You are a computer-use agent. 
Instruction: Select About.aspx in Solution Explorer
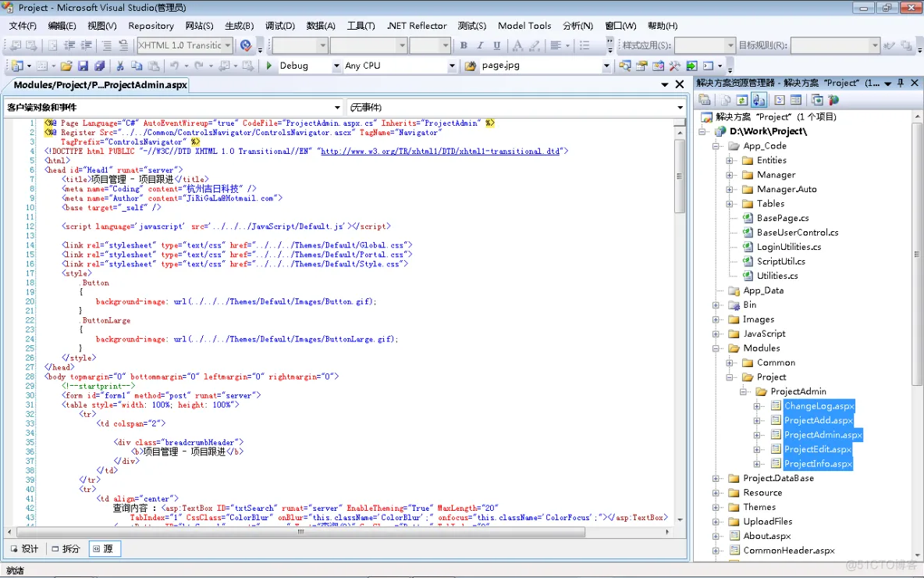click(766, 536)
